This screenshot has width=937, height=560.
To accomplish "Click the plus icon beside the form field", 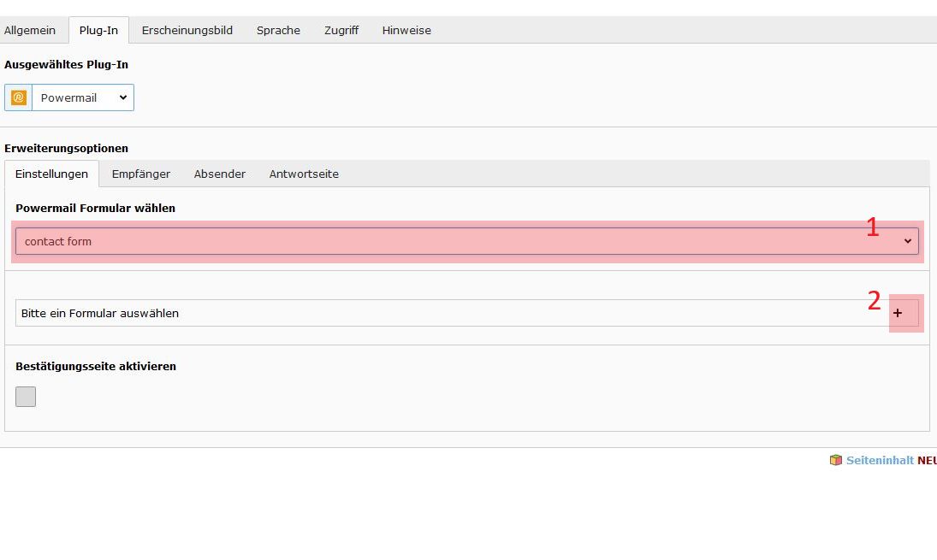I will [x=898, y=313].
